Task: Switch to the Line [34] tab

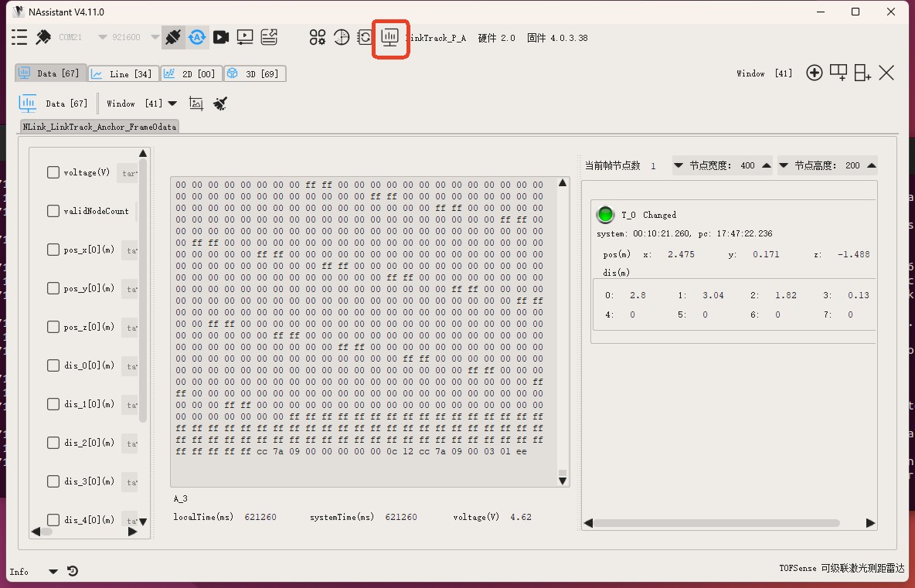Action: 122,74
